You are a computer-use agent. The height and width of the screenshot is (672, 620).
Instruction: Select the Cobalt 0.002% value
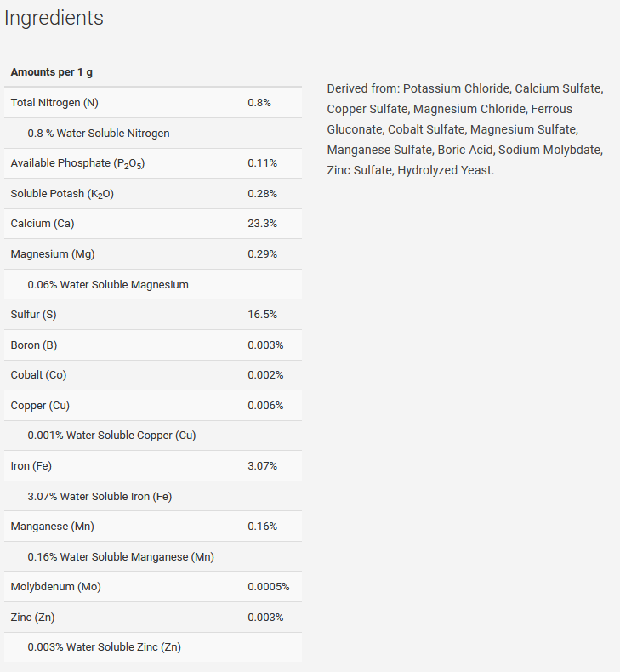(265, 375)
